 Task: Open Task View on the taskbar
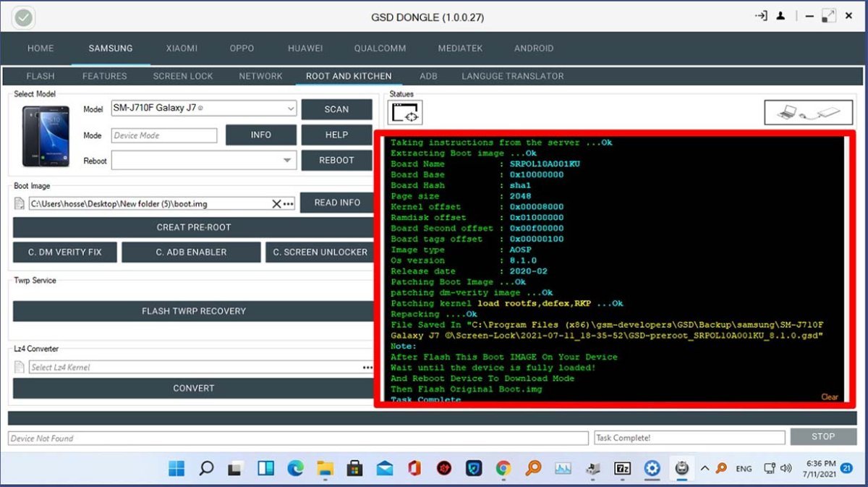click(235, 468)
